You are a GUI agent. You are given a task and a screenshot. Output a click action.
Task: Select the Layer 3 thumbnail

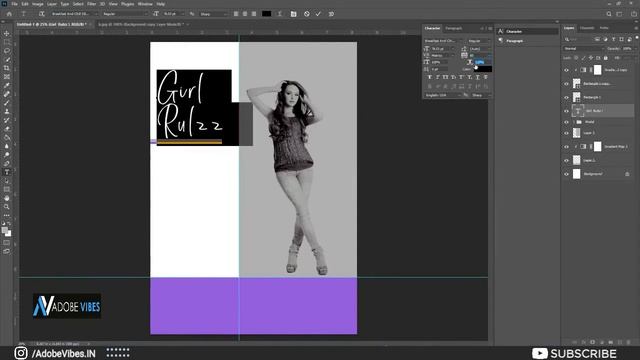point(576,133)
